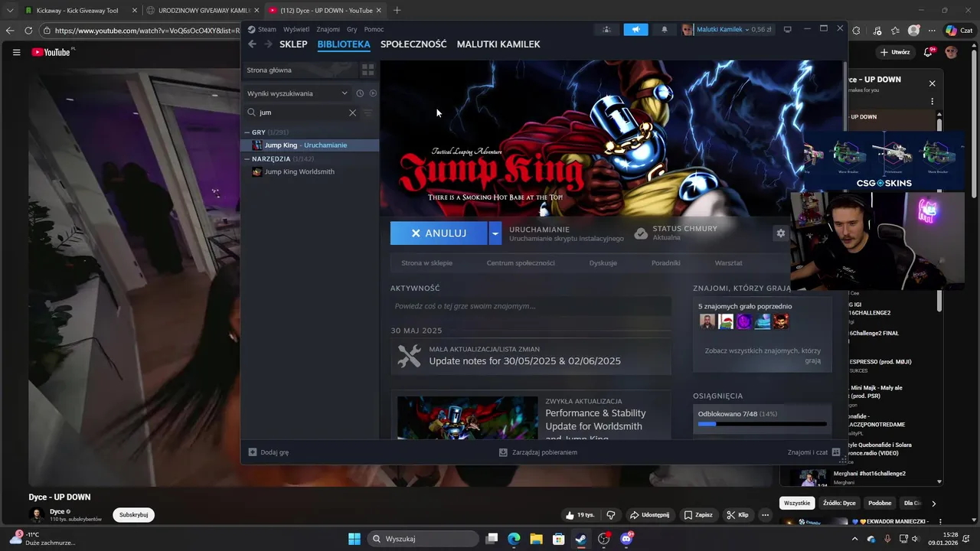Open Warsztat link
Viewport: 980px width, 551px height.
coord(728,263)
